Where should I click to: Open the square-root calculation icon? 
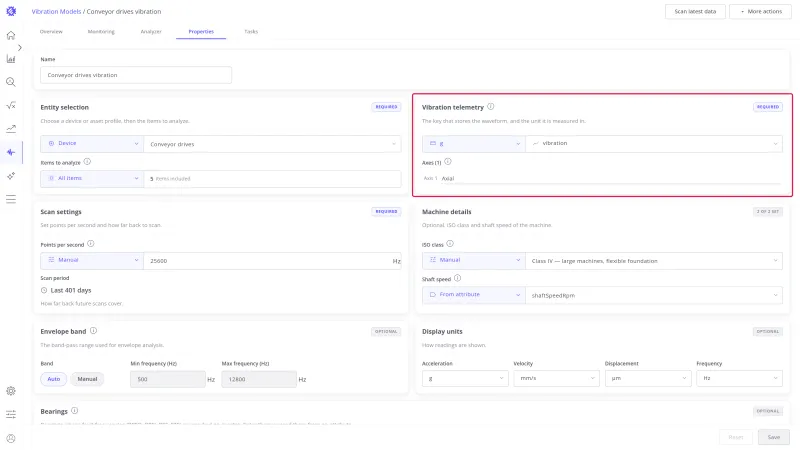tap(11, 105)
